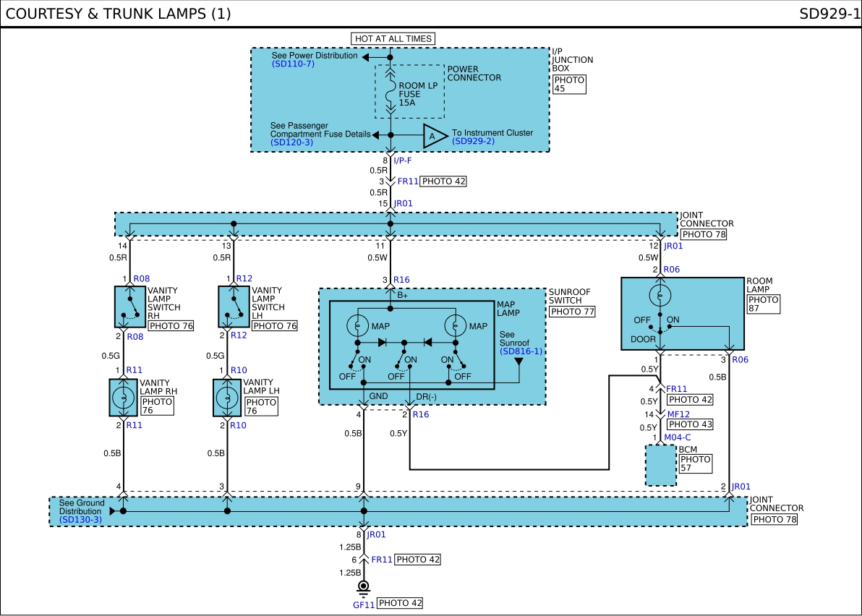Click the triangle A connector symbol
This screenshot has height=616, width=862.
(x=435, y=136)
